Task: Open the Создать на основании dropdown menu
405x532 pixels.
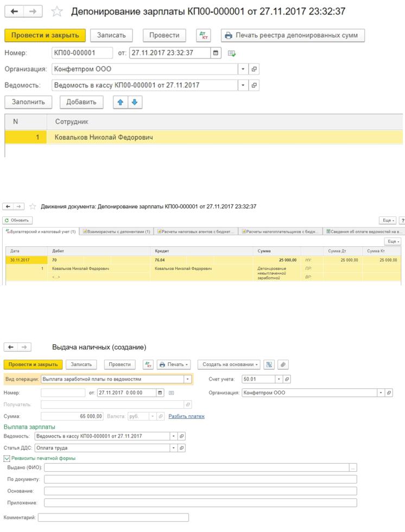Action: [x=229, y=364]
